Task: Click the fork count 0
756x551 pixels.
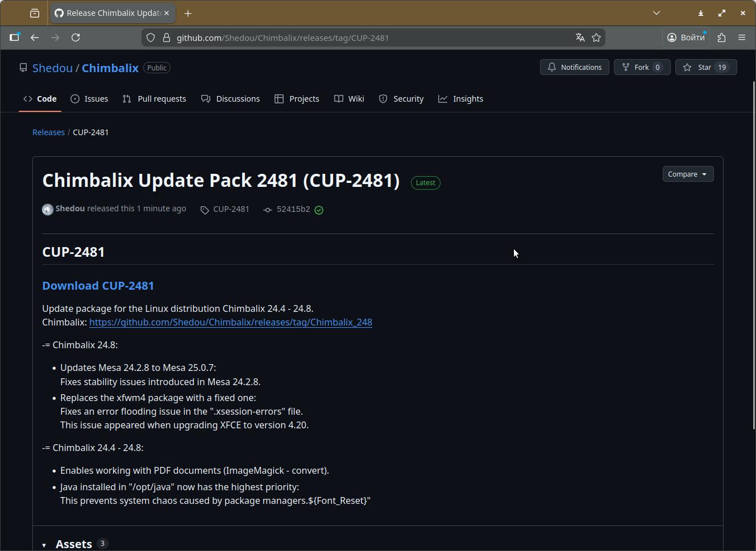Action: pyautogui.click(x=658, y=67)
